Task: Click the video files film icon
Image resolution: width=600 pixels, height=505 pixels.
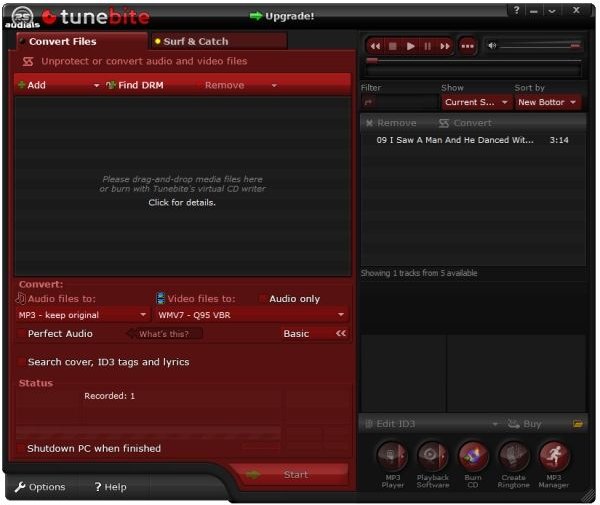Action: point(160,298)
